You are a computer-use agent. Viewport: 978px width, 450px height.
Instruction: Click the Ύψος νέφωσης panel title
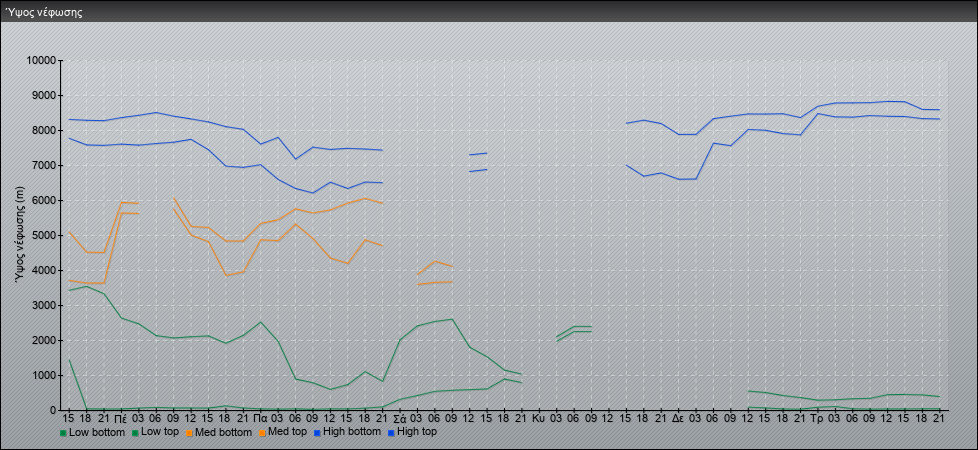pyautogui.click(x=44, y=12)
